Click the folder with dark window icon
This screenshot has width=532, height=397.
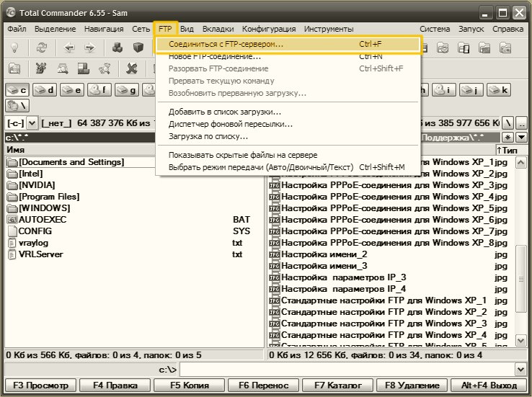pyautogui.click(x=484, y=48)
